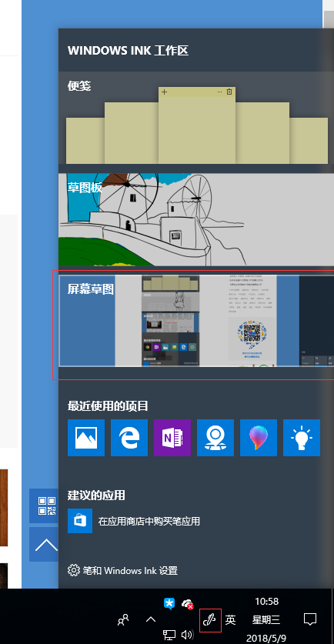The width and height of the screenshot is (334, 644).
Task: Click the settings gear icon for Pen and Windows Ink
Action: 74,570
